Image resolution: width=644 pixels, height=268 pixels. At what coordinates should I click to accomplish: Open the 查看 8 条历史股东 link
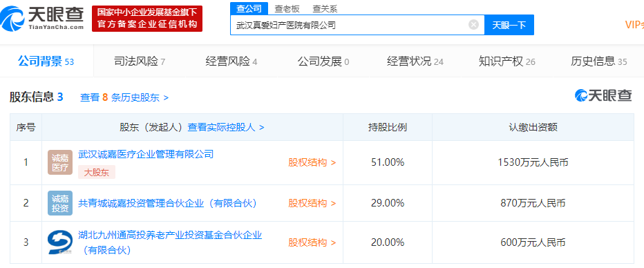click(124, 97)
